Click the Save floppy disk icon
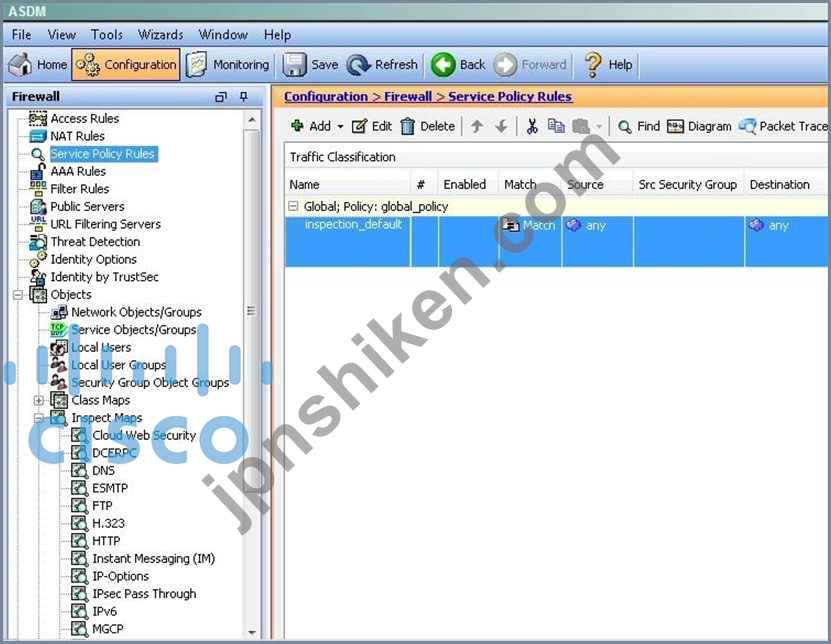Image resolution: width=831 pixels, height=644 pixels. (x=294, y=65)
